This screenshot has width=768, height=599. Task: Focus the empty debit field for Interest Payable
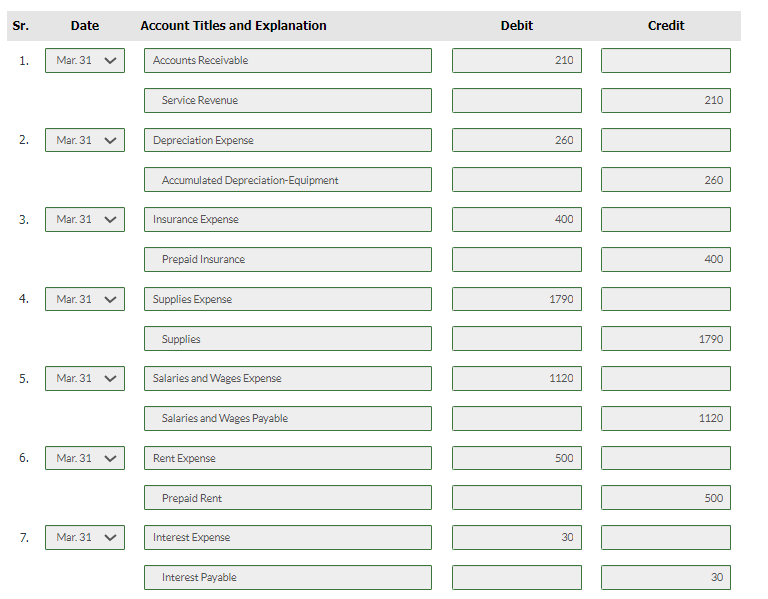517,577
